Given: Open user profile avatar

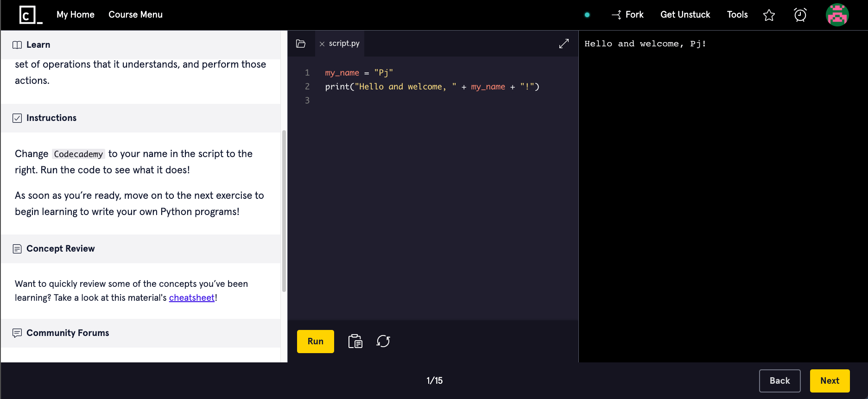Looking at the screenshot, I should 837,15.
